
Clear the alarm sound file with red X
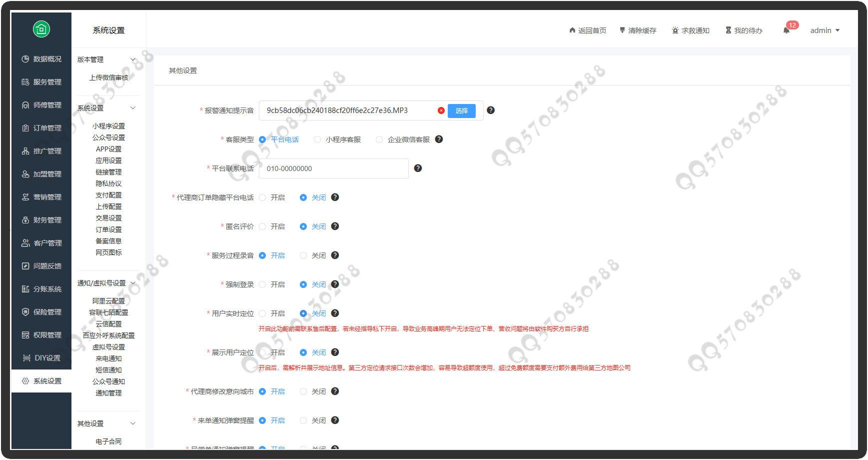coord(441,110)
